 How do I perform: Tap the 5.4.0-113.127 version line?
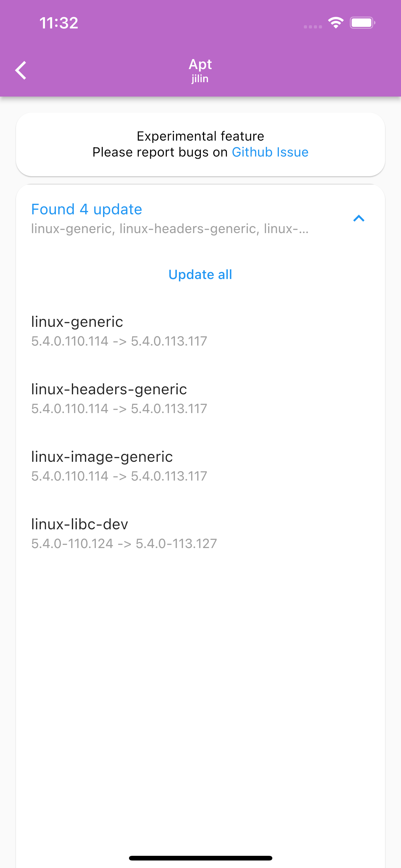(x=124, y=543)
